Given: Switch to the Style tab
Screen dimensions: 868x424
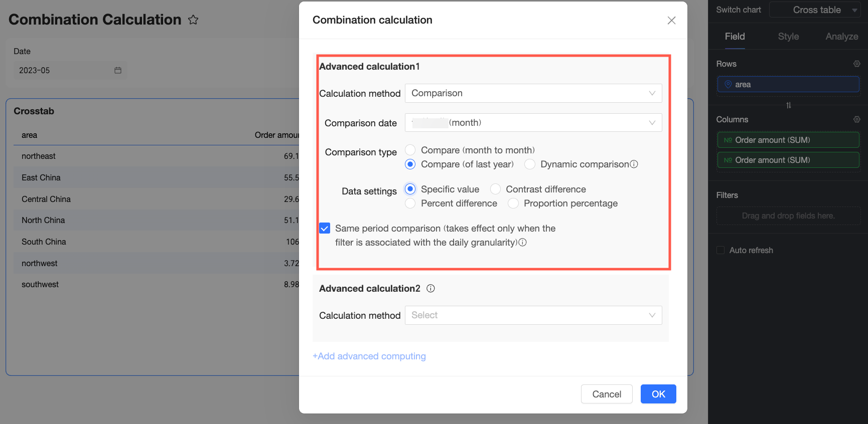Looking at the screenshot, I should coord(788,37).
